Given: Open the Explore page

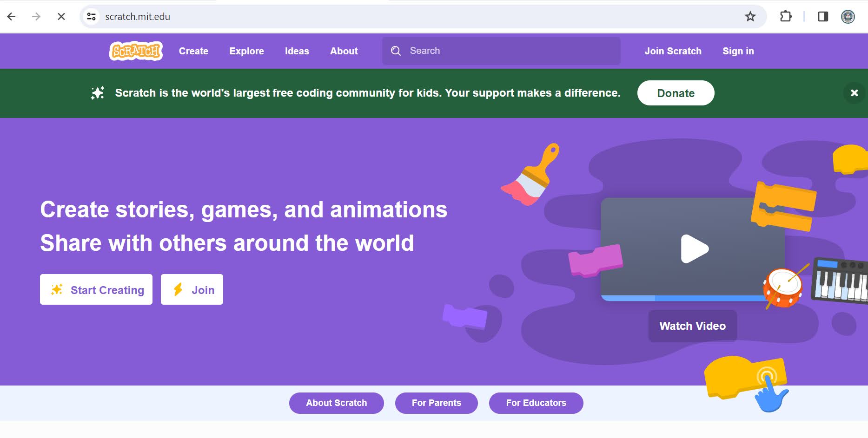Looking at the screenshot, I should 246,51.
